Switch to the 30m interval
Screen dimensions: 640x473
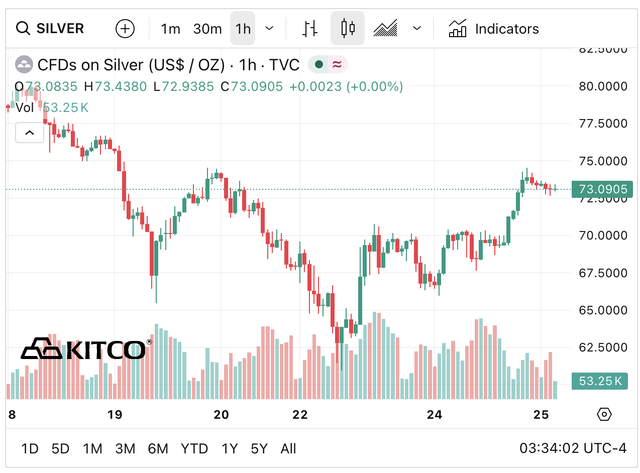coord(207,29)
